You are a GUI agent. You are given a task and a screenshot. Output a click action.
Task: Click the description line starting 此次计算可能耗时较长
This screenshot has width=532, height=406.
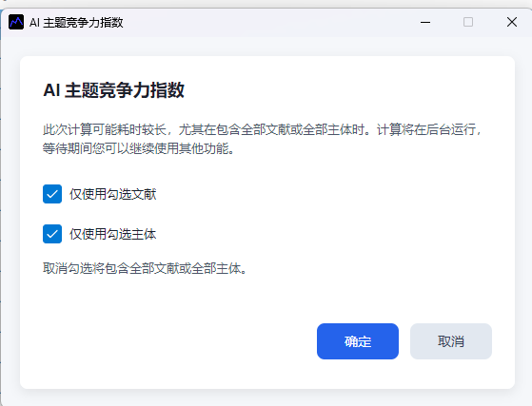click(262, 129)
